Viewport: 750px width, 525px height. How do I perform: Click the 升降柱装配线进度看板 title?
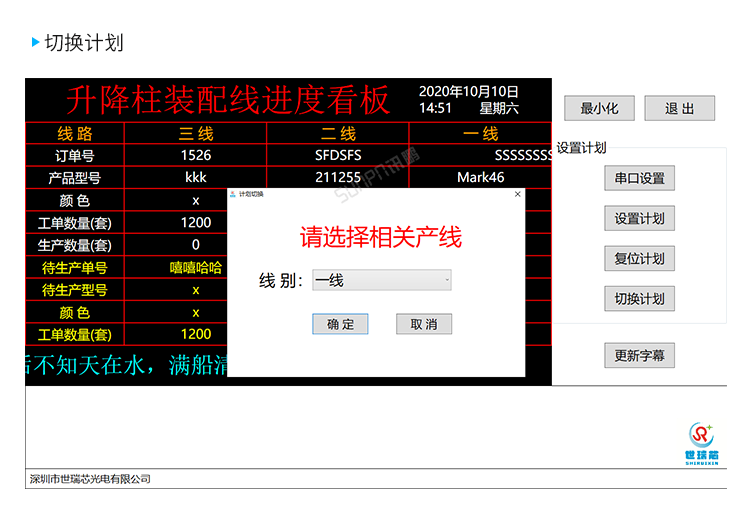[228, 100]
